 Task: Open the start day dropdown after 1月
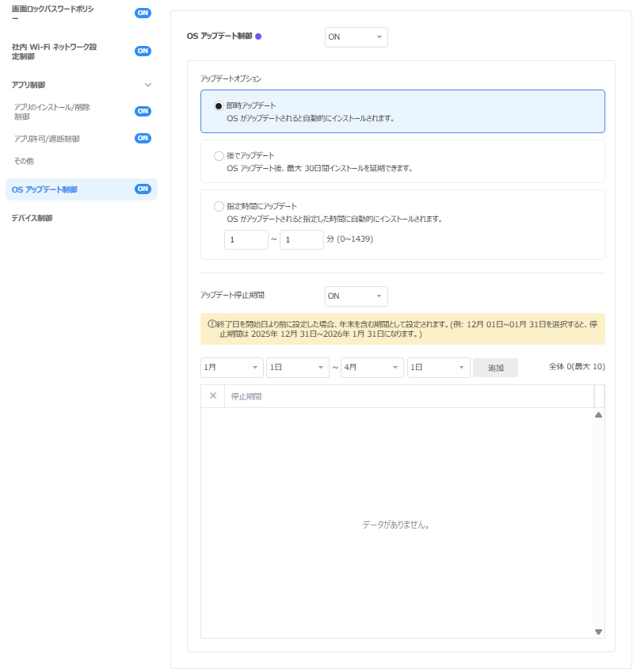click(x=298, y=368)
